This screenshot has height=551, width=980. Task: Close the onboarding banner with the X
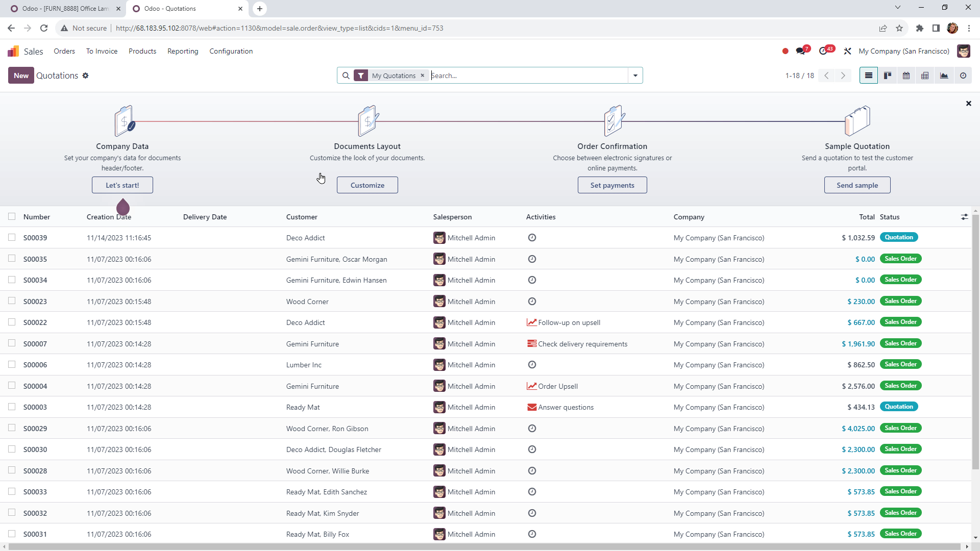(968, 104)
